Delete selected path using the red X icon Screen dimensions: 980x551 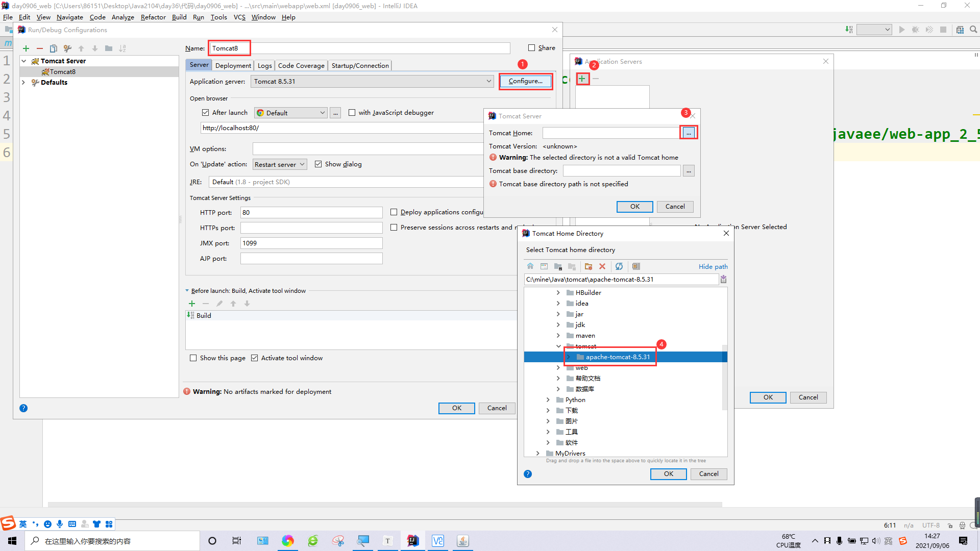602,266
